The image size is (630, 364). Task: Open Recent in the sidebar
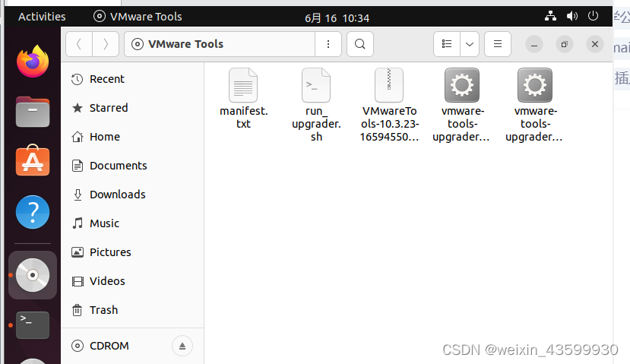(x=132, y=79)
